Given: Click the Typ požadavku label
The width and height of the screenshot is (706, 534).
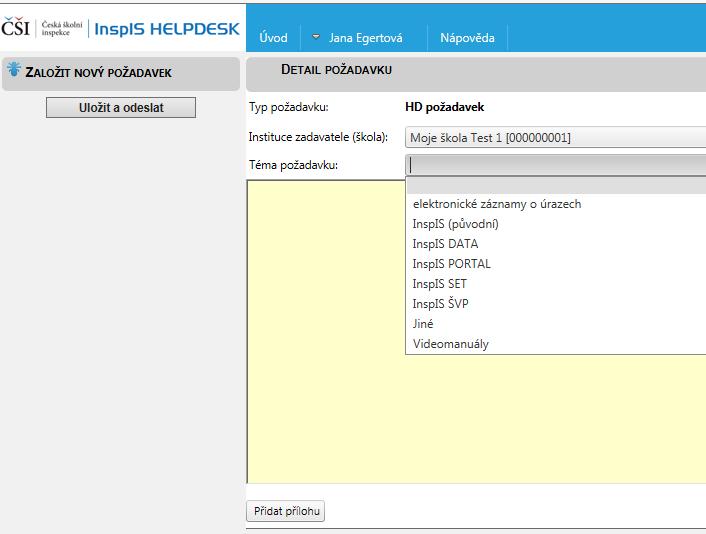Looking at the screenshot, I should tap(289, 108).
